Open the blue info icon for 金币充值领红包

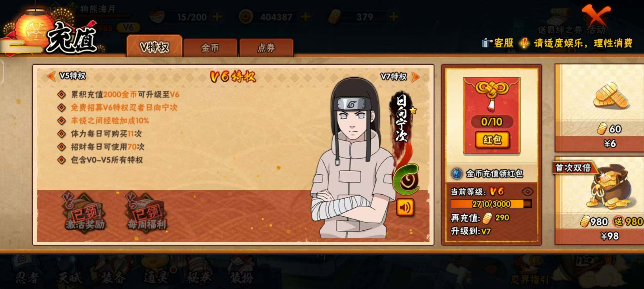(457, 174)
